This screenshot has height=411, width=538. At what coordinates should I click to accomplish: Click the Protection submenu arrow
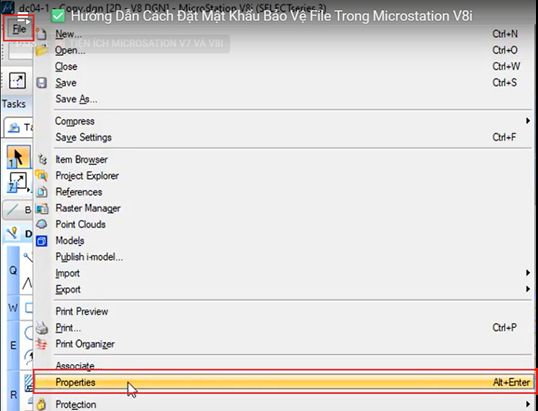(528, 404)
